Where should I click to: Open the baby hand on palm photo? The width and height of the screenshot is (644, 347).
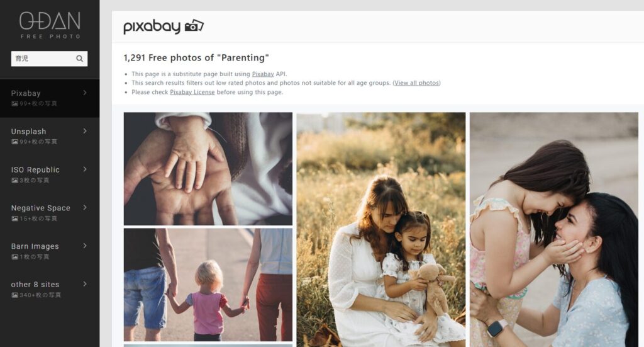tap(208, 169)
